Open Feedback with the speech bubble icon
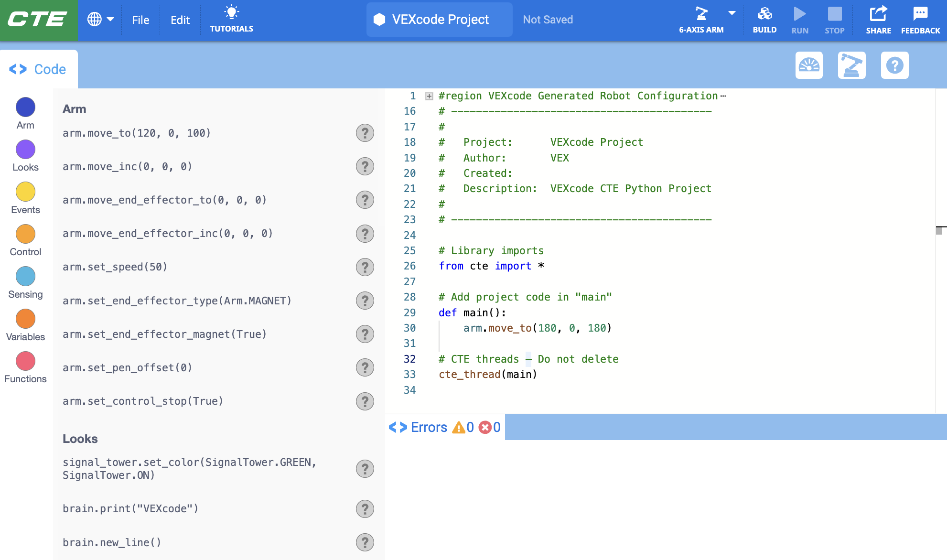The height and width of the screenshot is (560, 947). click(x=920, y=19)
